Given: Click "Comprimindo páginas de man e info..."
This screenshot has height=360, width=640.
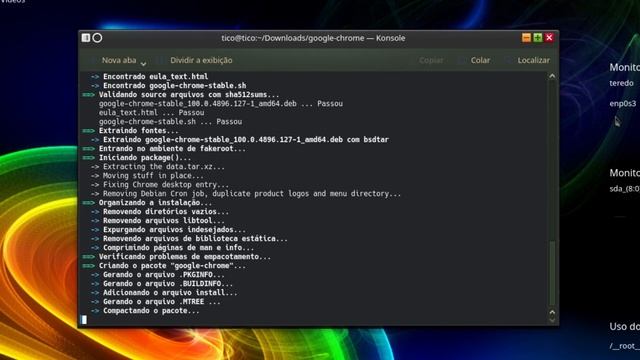Looking at the screenshot, I should 178,247.
